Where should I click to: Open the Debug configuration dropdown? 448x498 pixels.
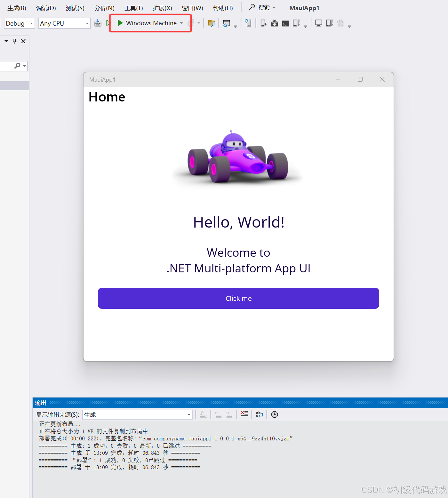point(19,23)
